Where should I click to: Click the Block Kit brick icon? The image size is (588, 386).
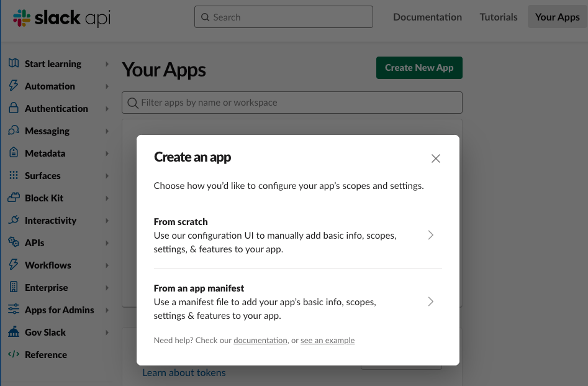coord(14,197)
